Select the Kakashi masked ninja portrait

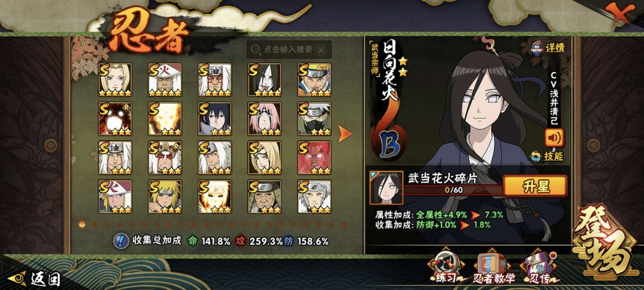314,119
